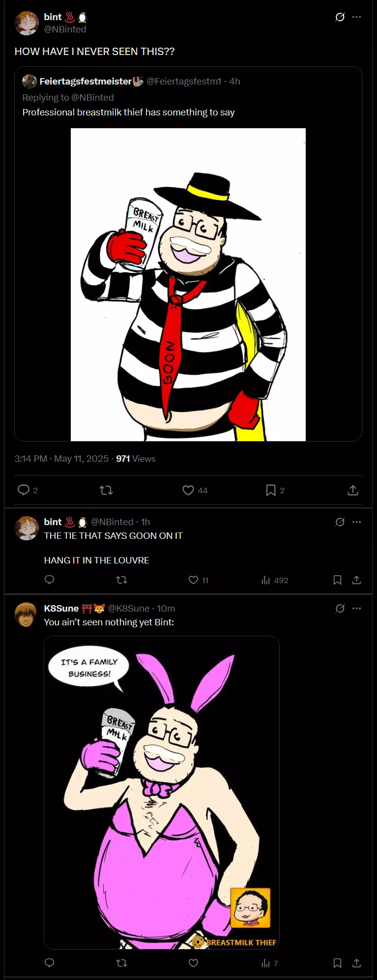Share K8Sune's reply
377x980 pixels.
pos(357,963)
